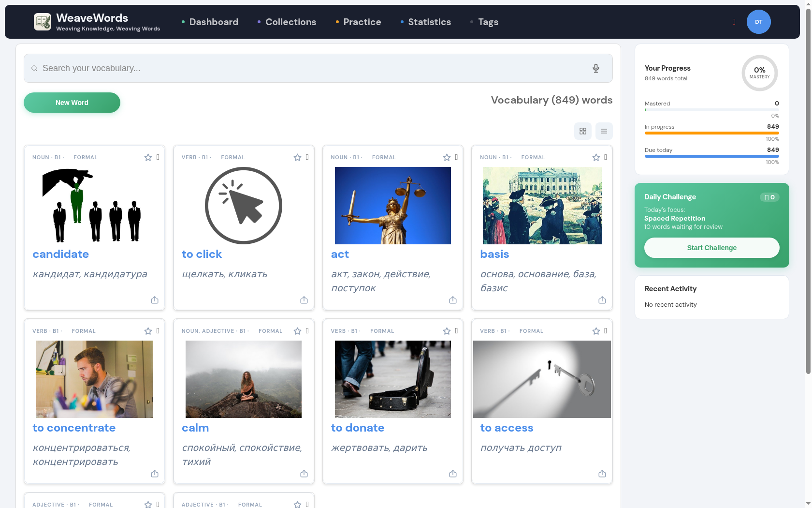The height and width of the screenshot is (508, 812).
Task: Share the to donate card
Action: pyautogui.click(x=453, y=474)
